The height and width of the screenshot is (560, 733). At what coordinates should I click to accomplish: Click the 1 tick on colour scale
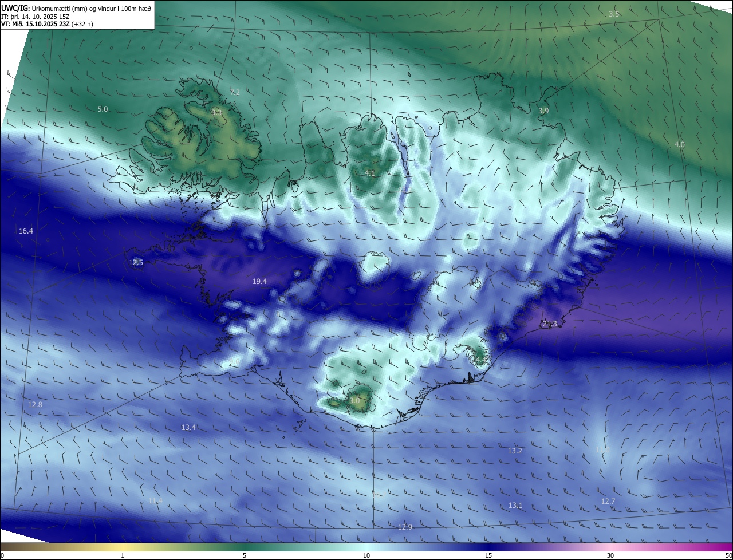pyautogui.click(x=123, y=555)
